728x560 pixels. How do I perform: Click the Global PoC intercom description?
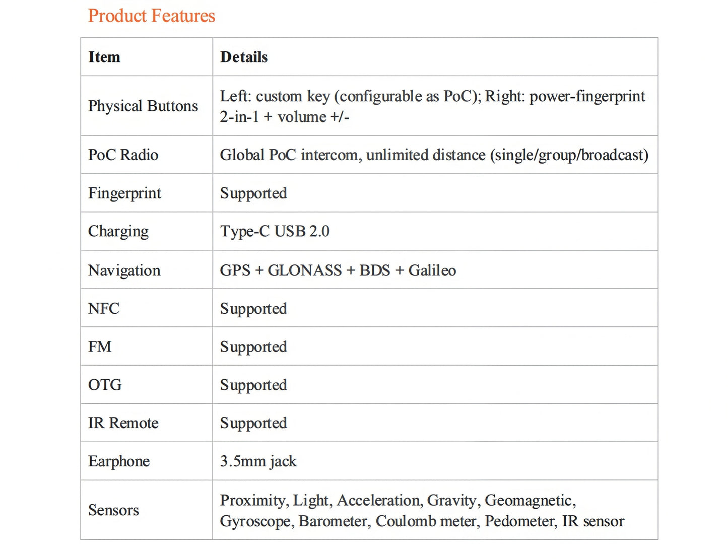pos(434,155)
